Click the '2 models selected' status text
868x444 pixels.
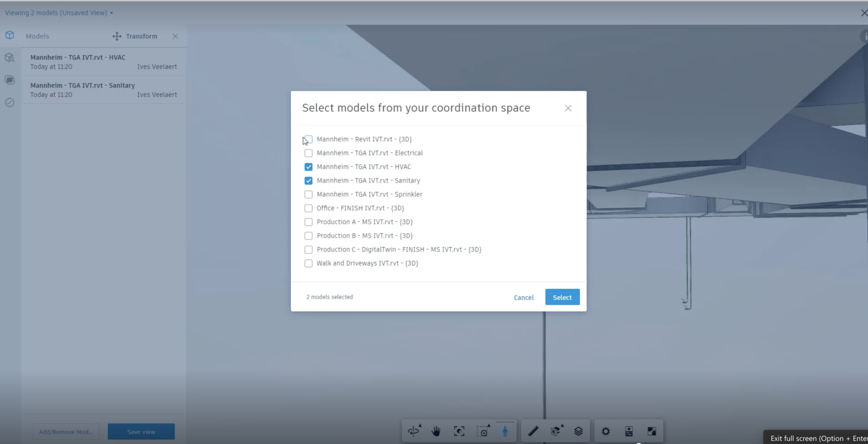click(330, 297)
